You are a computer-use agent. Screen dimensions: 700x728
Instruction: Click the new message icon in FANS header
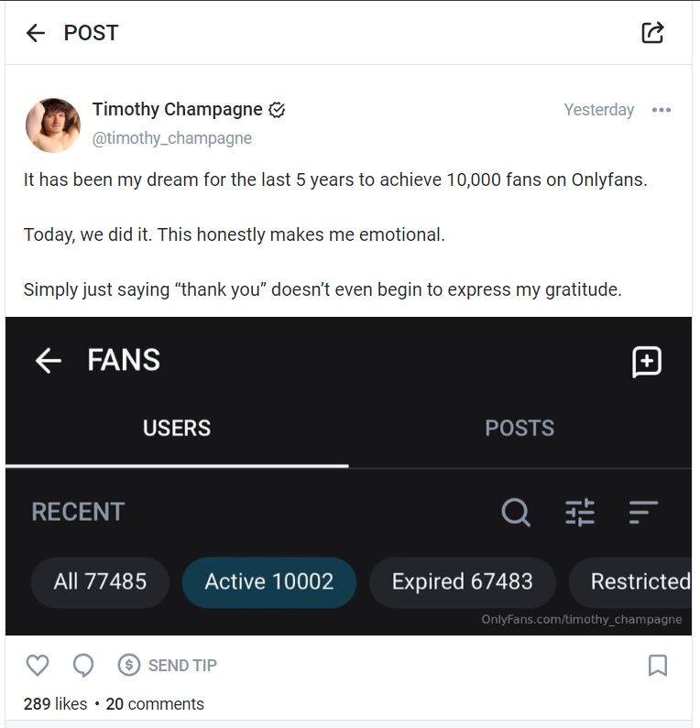[x=647, y=362]
